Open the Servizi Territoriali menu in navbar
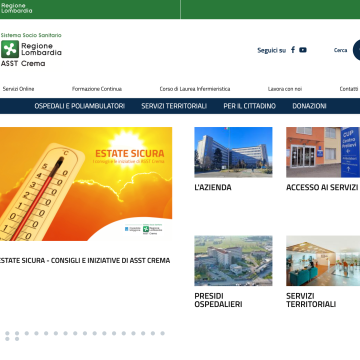The height and width of the screenshot is (360, 360). pos(174,106)
